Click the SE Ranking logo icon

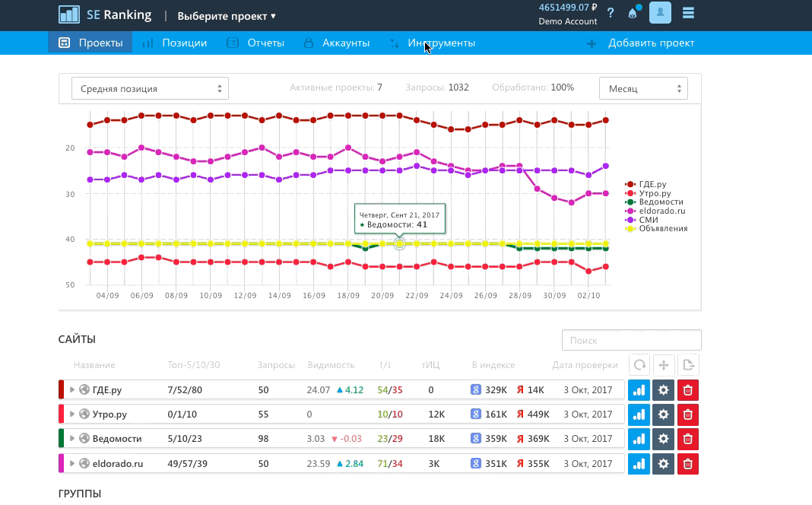pos(69,14)
